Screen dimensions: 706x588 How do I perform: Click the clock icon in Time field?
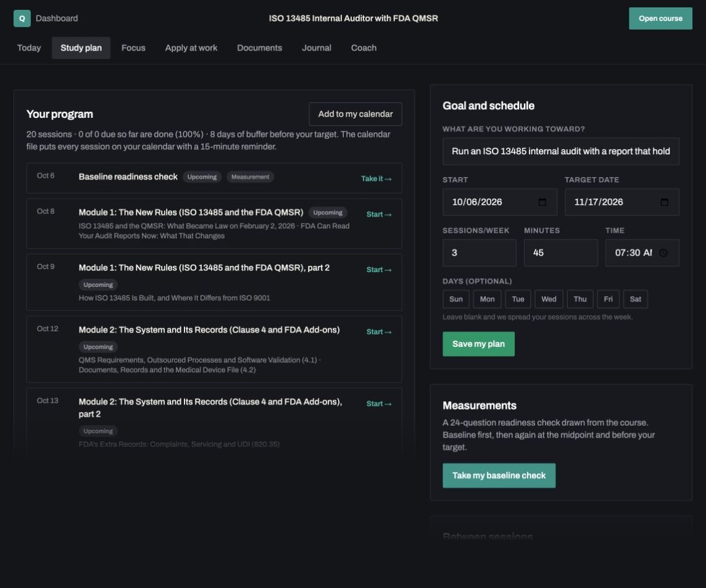(663, 253)
